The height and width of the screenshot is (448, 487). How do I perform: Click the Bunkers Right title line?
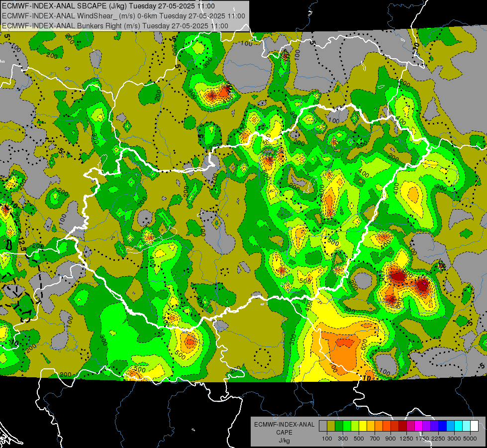(x=115, y=26)
